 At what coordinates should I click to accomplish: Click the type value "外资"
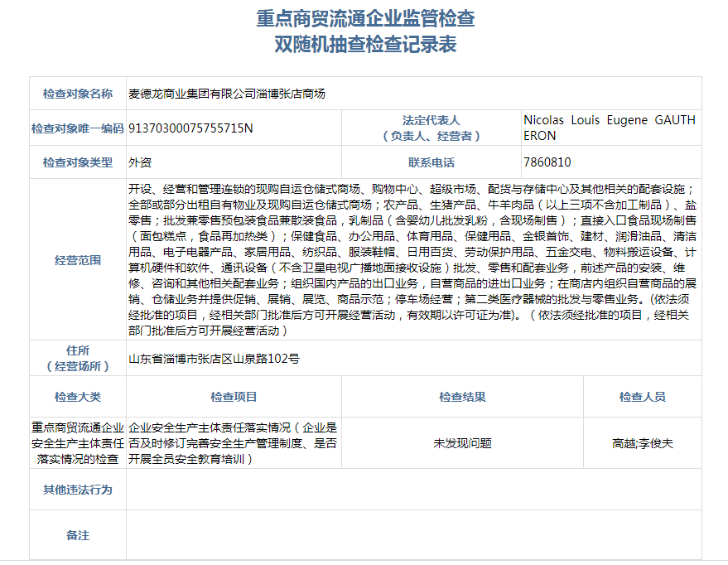coord(140,162)
